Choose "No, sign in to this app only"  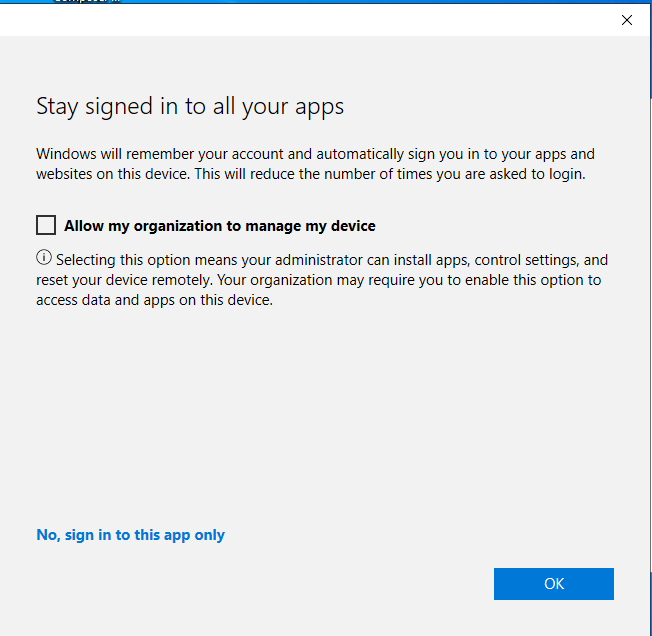click(x=130, y=535)
